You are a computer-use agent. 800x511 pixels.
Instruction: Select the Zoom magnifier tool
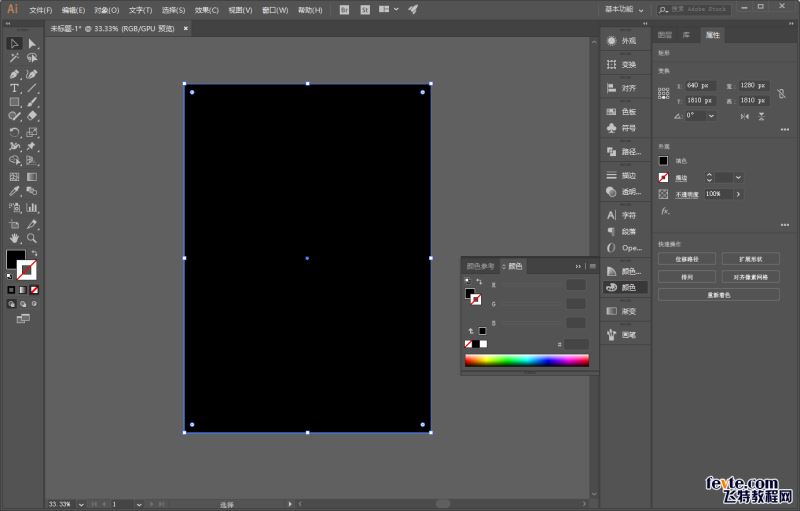32,238
